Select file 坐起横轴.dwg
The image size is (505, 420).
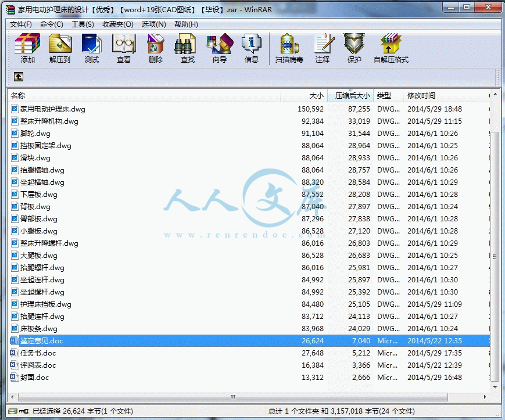pyautogui.click(x=42, y=182)
